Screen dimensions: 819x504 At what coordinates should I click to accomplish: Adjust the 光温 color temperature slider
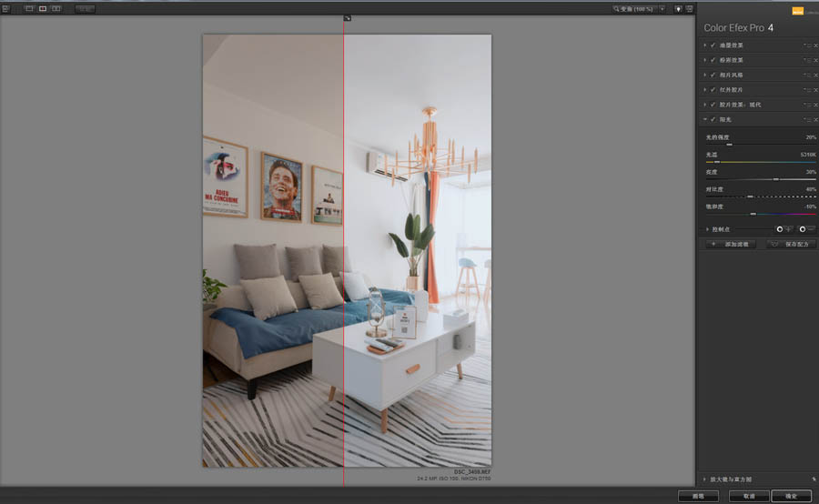[x=717, y=162]
